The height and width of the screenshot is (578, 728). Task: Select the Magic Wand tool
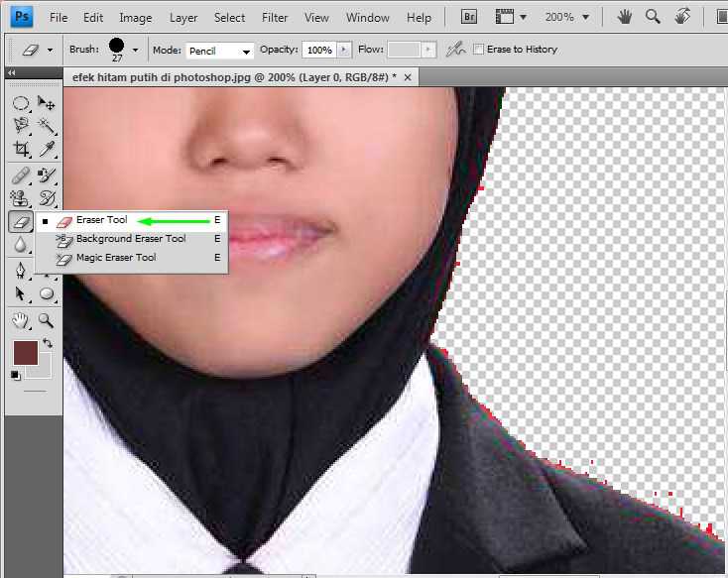click(46, 126)
